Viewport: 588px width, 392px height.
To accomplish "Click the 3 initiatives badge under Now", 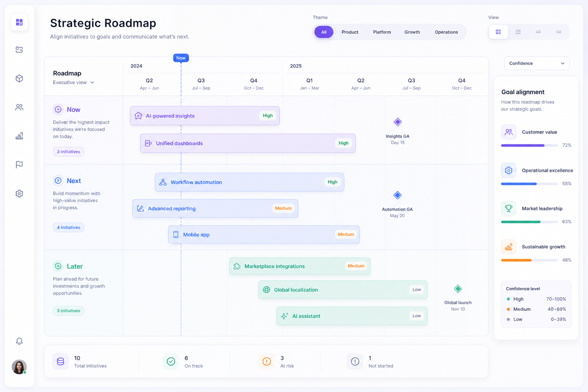I will tap(69, 152).
